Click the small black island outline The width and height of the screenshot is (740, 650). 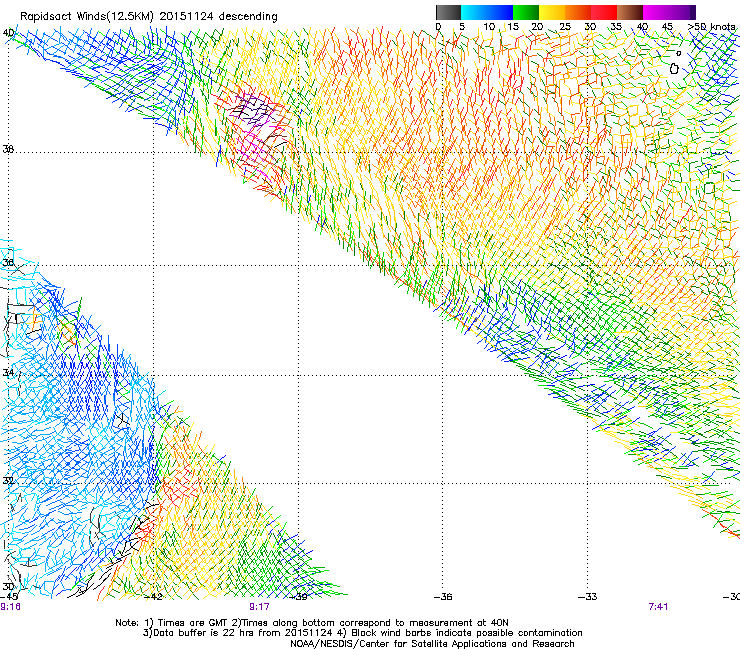[x=679, y=53]
